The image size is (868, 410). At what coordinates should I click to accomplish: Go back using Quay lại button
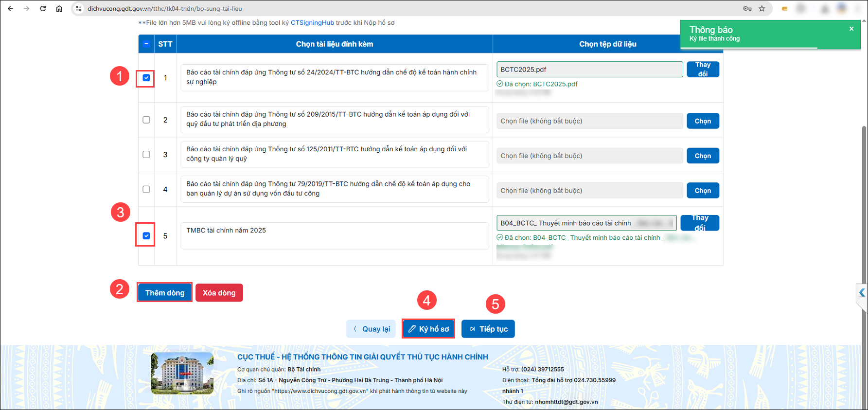pos(372,329)
